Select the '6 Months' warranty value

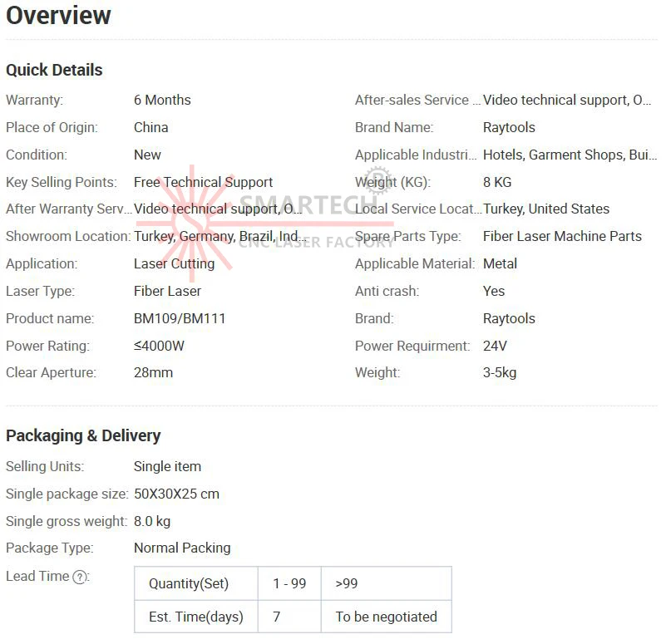click(x=162, y=101)
